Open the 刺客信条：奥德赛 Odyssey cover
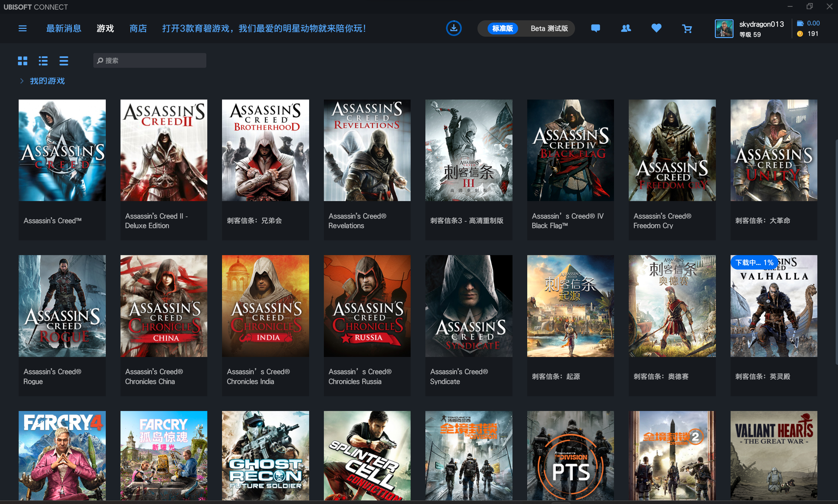The image size is (838, 504). click(x=672, y=306)
